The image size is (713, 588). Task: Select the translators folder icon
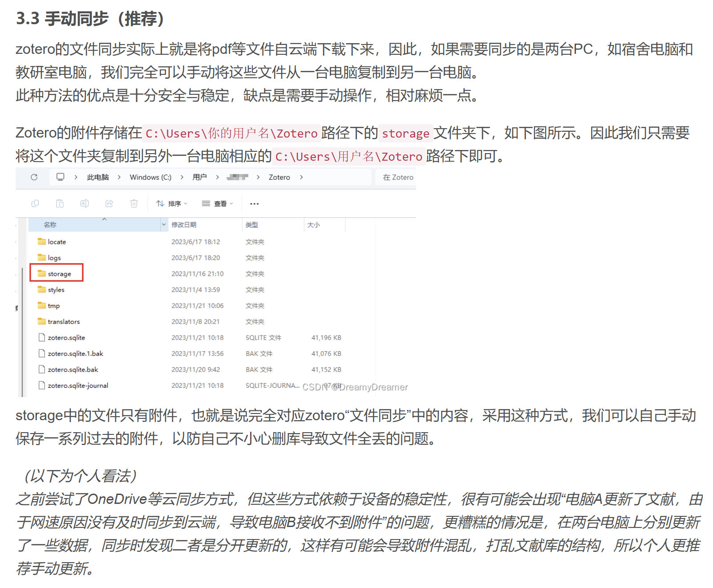point(42,321)
